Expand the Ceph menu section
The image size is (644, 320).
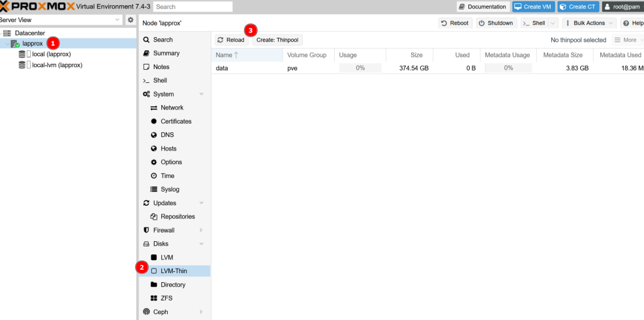tap(202, 312)
